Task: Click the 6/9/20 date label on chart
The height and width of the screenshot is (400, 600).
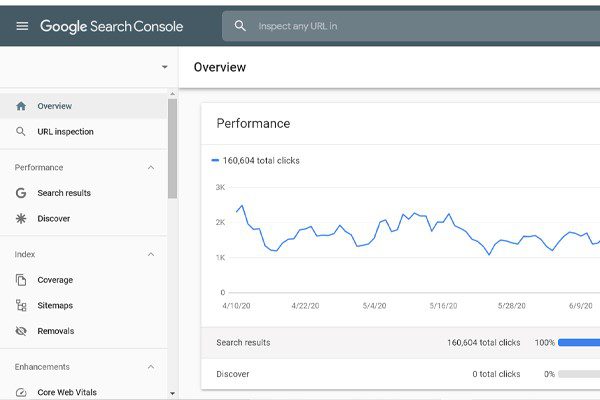Action: (580, 306)
